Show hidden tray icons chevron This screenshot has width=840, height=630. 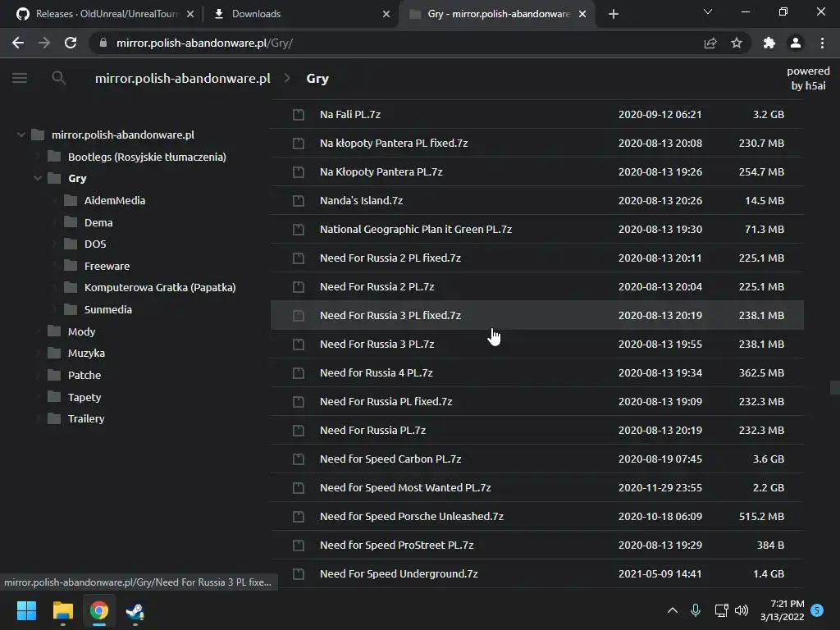(x=673, y=610)
